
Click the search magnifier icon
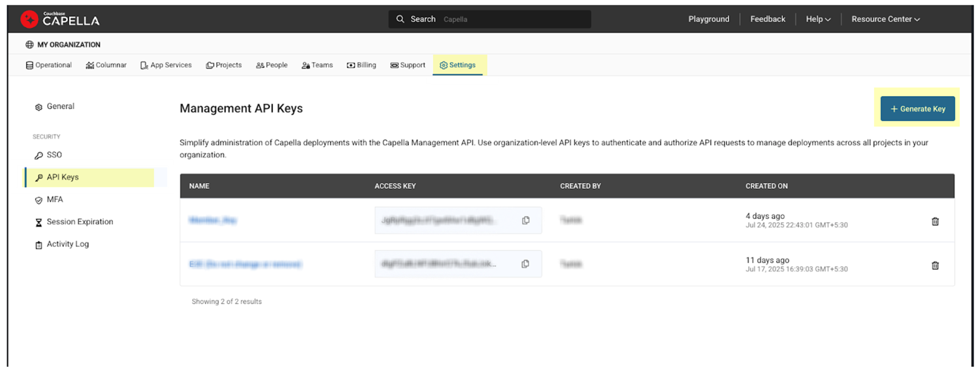(400, 19)
